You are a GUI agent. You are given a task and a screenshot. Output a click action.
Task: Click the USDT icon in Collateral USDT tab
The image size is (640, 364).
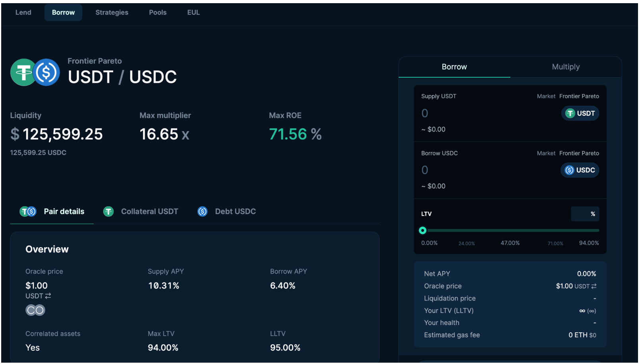point(108,212)
